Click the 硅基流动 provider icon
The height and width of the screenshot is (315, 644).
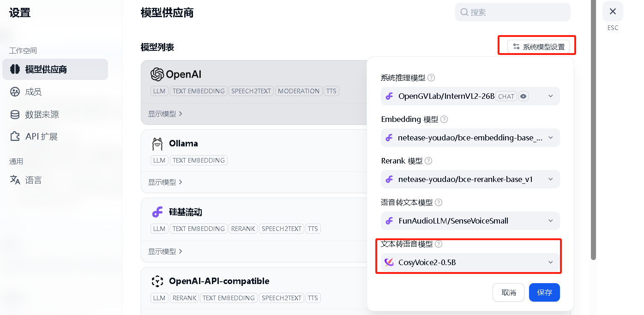click(157, 212)
